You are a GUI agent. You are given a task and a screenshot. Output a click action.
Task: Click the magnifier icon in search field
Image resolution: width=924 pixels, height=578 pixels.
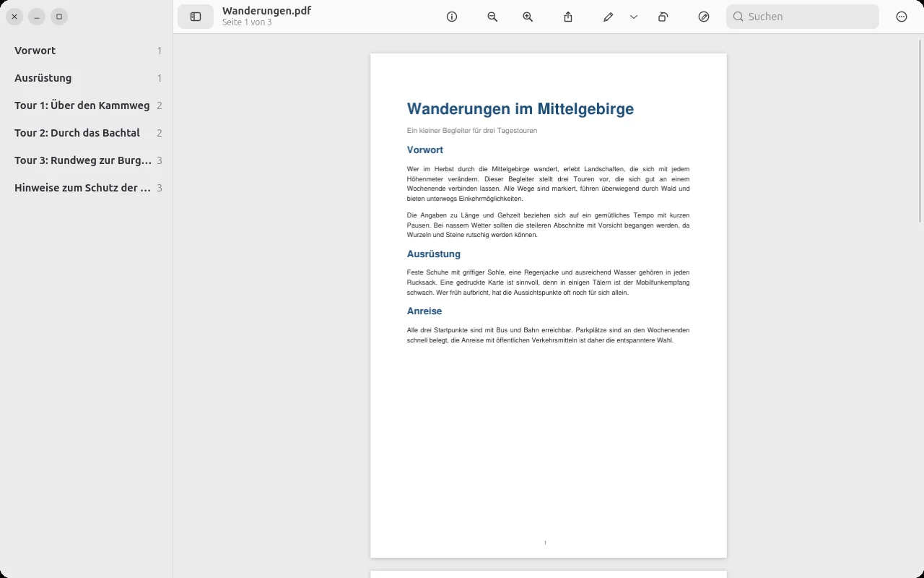(x=738, y=17)
